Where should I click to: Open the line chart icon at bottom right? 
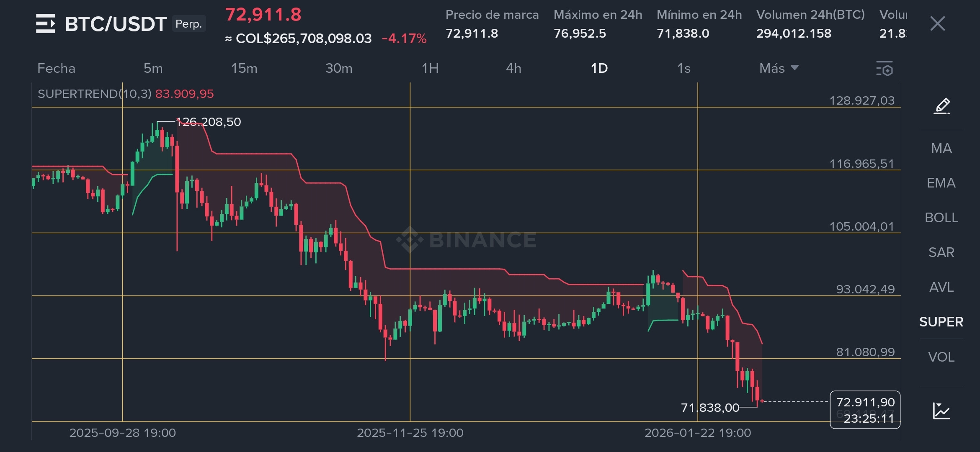941,411
